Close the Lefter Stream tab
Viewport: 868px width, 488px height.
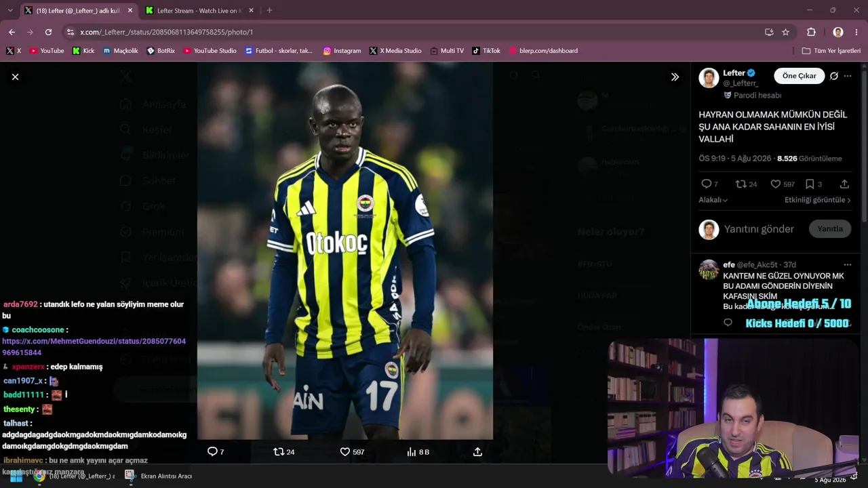click(x=251, y=11)
